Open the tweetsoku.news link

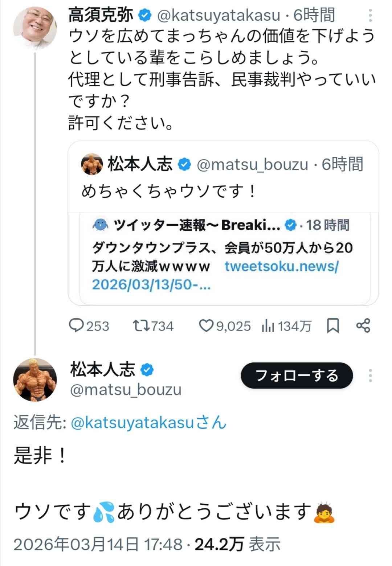[281, 266]
